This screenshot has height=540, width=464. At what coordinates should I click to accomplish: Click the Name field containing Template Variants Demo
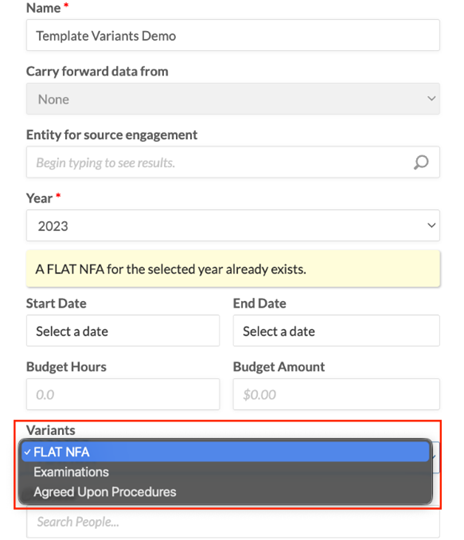[233, 35]
